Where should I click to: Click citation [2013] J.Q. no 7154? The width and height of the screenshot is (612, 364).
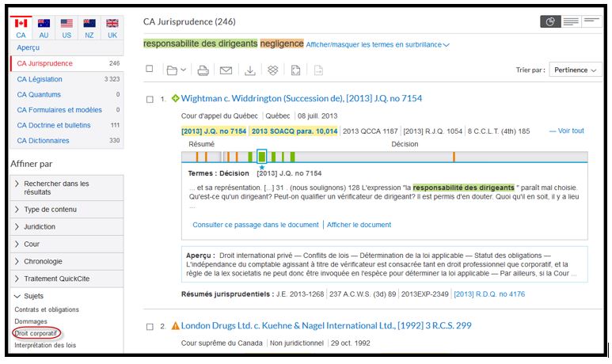(214, 131)
